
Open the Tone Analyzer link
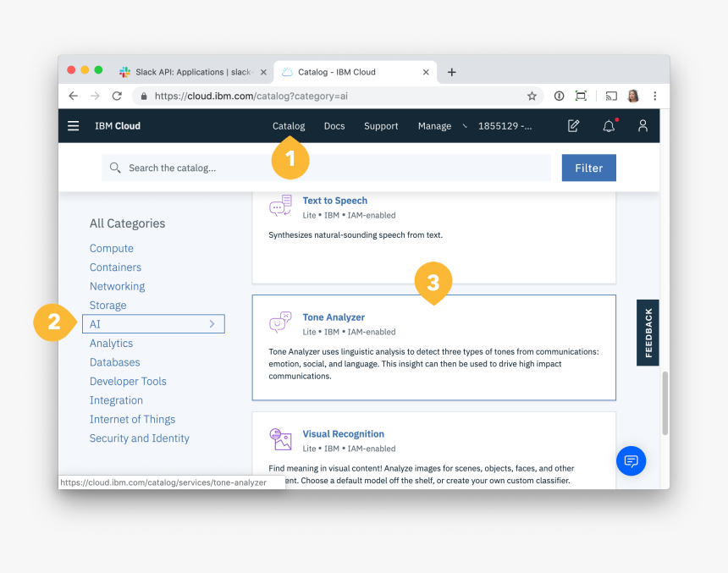(334, 317)
